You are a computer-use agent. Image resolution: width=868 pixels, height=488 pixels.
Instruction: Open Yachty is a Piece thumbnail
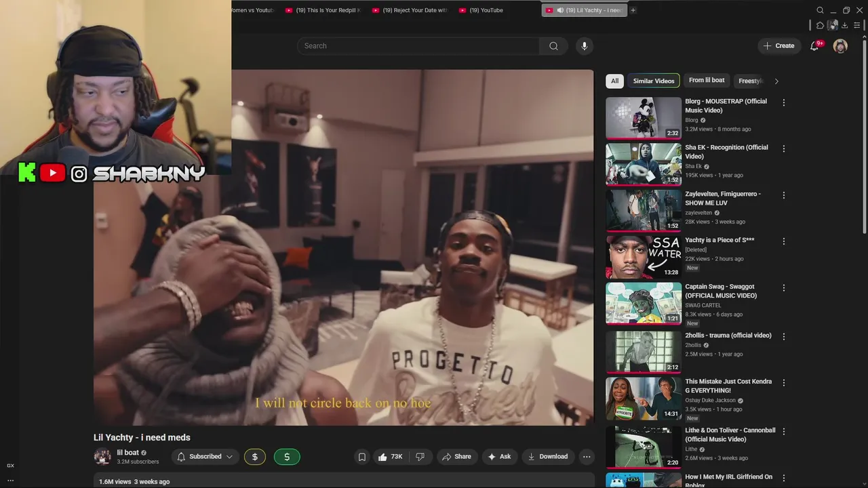click(644, 257)
